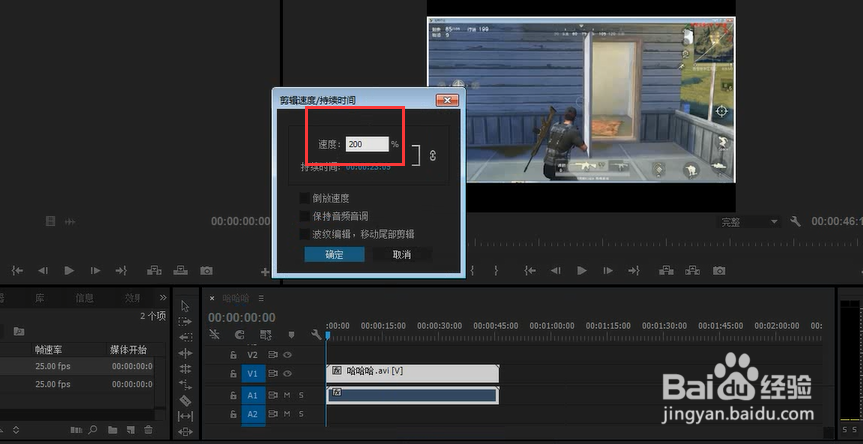Expand hidden Project panel tabs chevron

point(163,298)
